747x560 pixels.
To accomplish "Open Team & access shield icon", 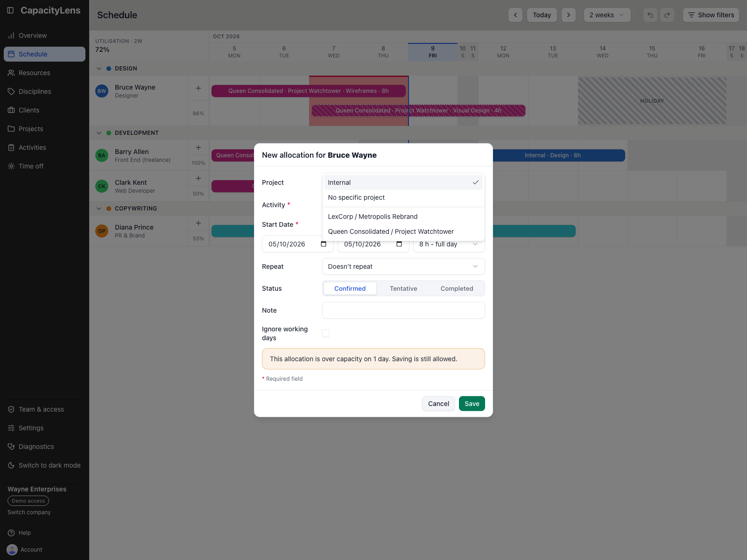I will pyautogui.click(x=11, y=409).
